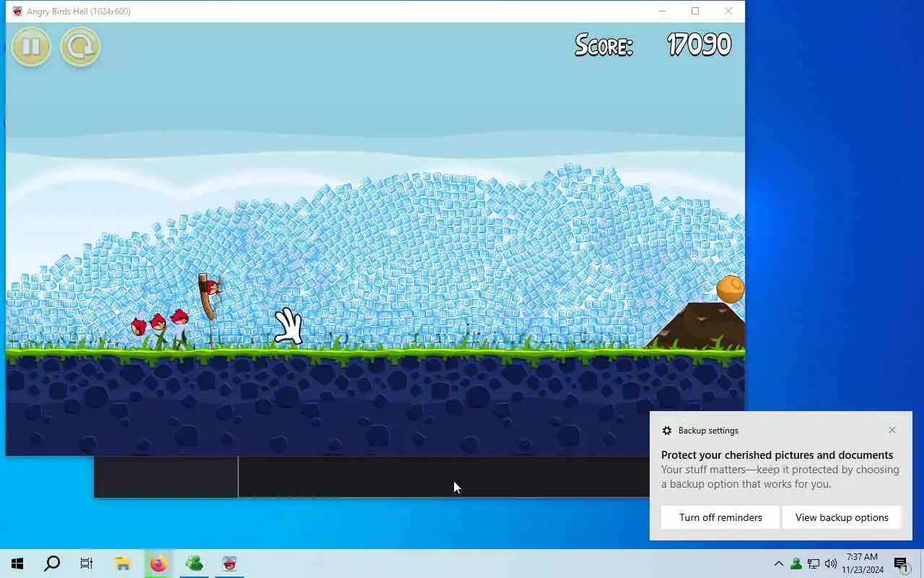Open the Windows Start menu

pyautogui.click(x=17, y=564)
